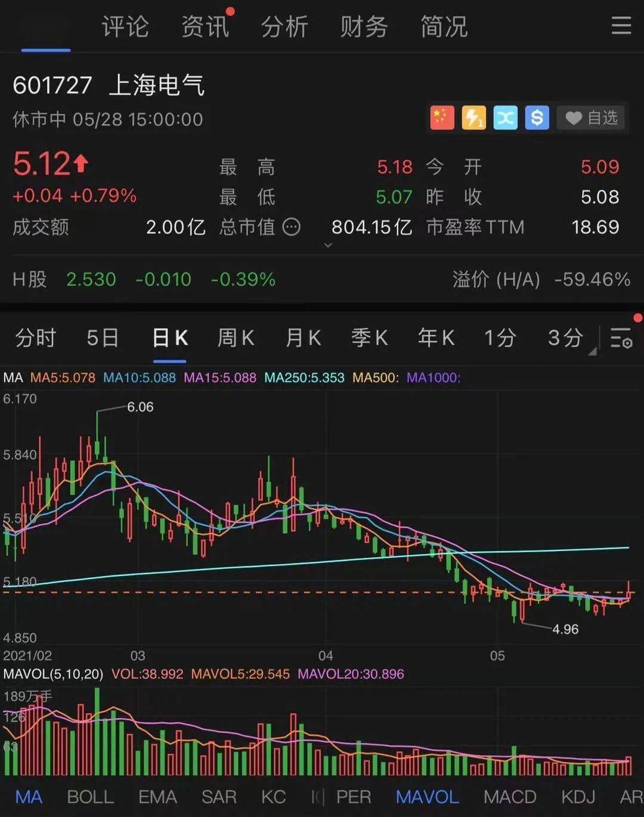
Task: Tap the blue shuffle arrows icon
Action: coord(505,118)
